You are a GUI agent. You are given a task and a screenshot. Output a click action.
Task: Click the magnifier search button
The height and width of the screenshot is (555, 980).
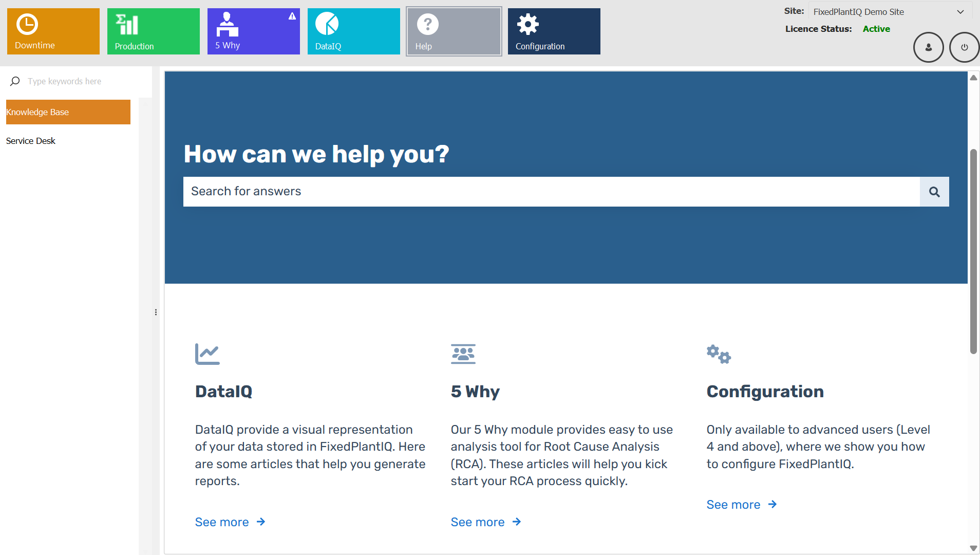click(934, 192)
